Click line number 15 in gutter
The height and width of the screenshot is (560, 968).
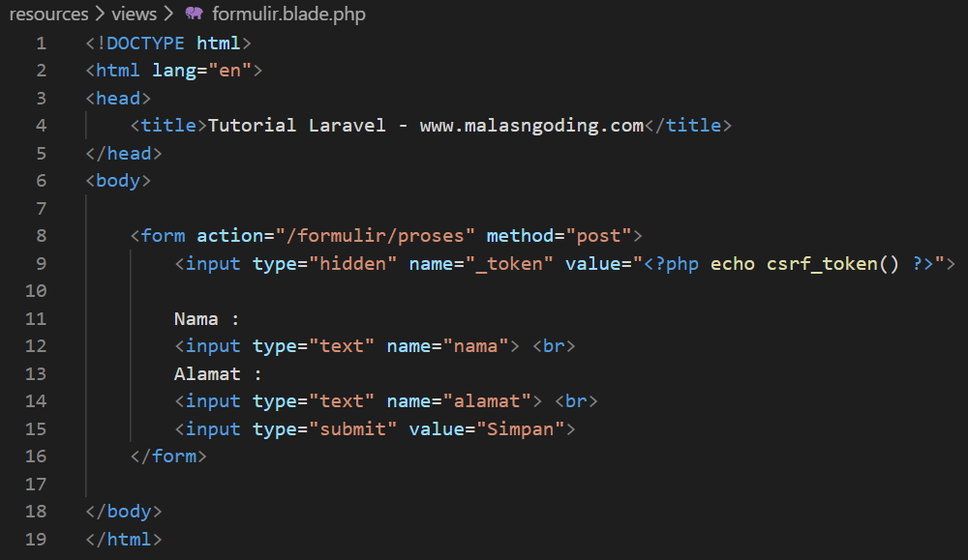(35, 428)
